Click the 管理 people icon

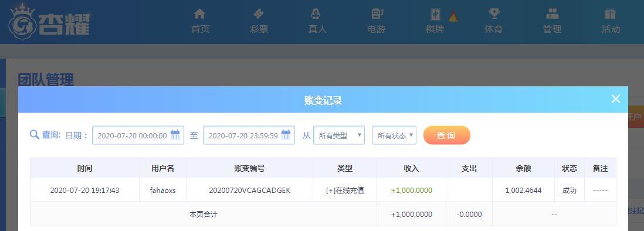pyautogui.click(x=552, y=14)
